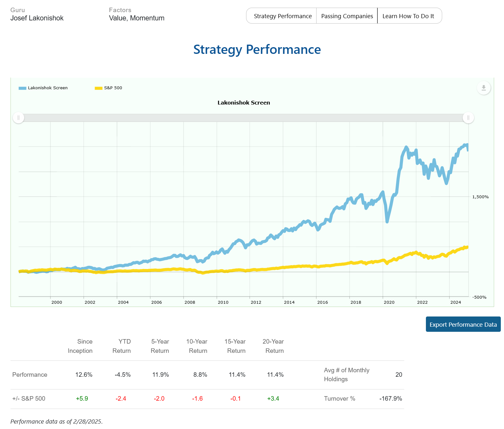Click the chart download icon
Viewport: 504px width, 429px height.
(x=483, y=88)
